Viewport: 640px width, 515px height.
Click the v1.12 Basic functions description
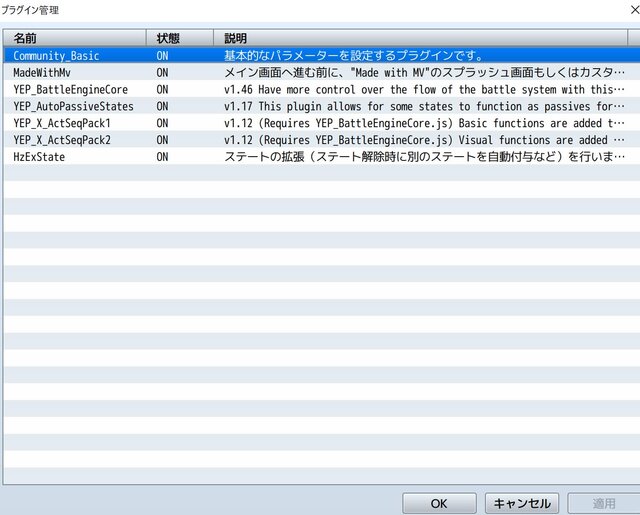click(424, 123)
